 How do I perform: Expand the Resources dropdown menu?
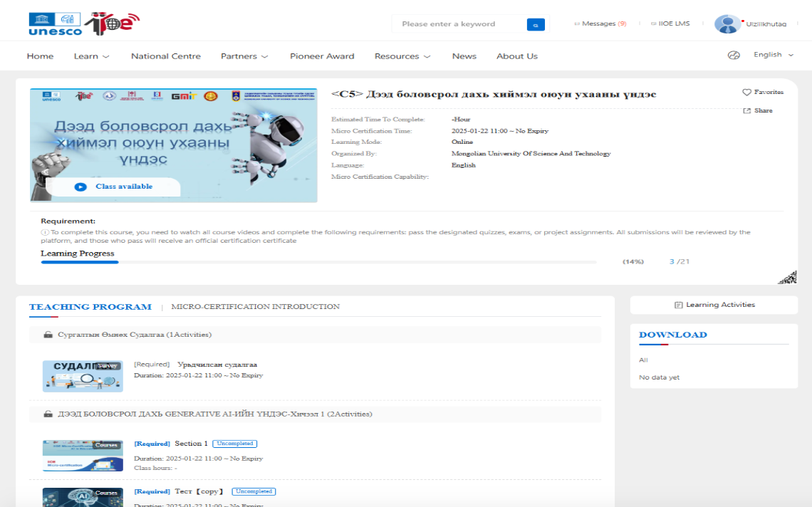click(402, 56)
